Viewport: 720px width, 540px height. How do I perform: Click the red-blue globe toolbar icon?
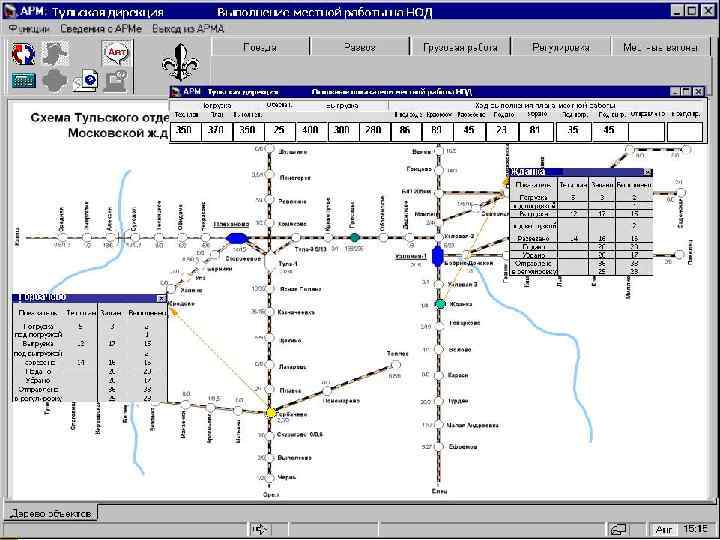pyautogui.click(x=23, y=54)
